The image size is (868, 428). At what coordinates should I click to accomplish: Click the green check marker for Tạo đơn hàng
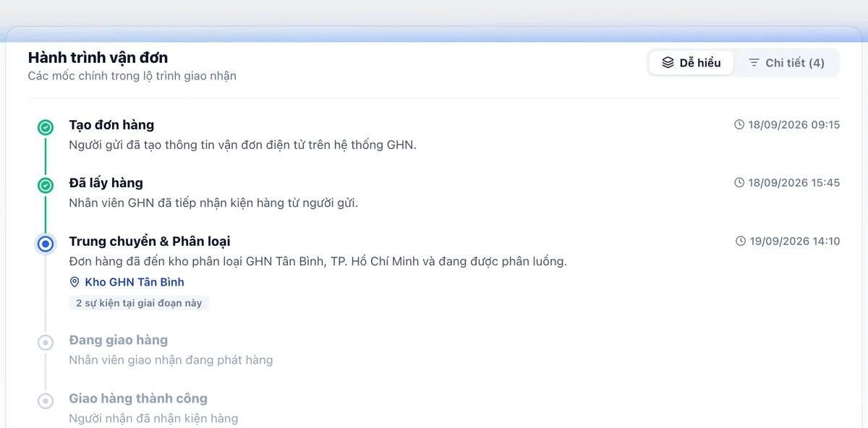pyautogui.click(x=46, y=127)
